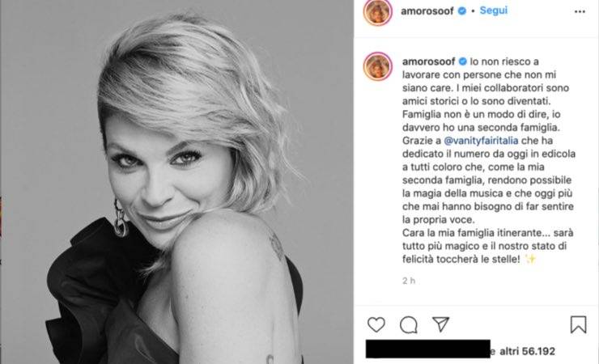Open the caption profile avatar

coord(378,66)
